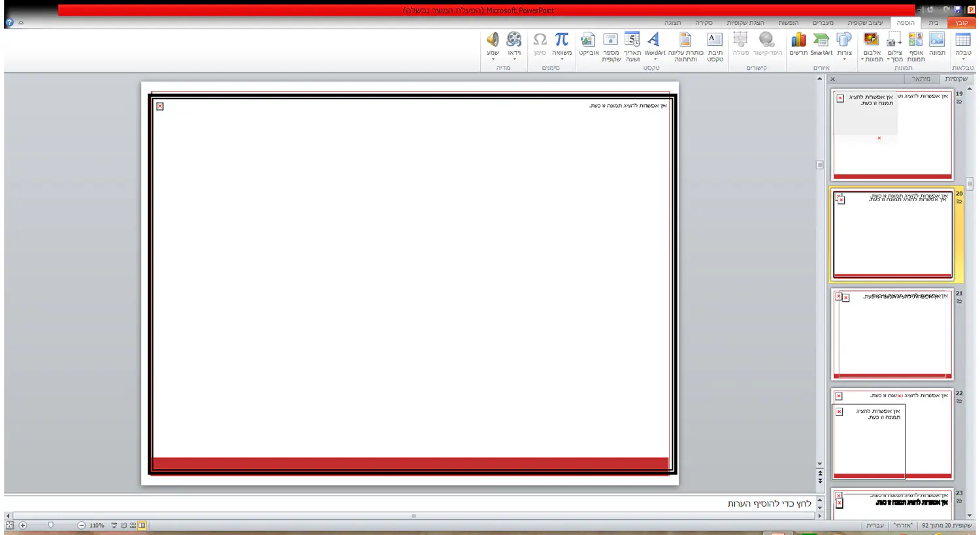Open the Clip Art (אוסף תמונות) pane
980x535 pixels.
point(915,45)
